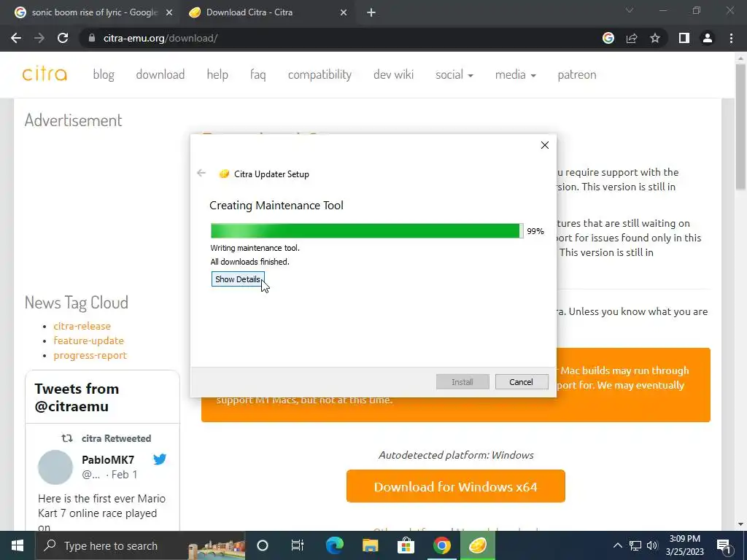Open the help nav item
Viewport: 747px width, 560px height.
(217, 75)
